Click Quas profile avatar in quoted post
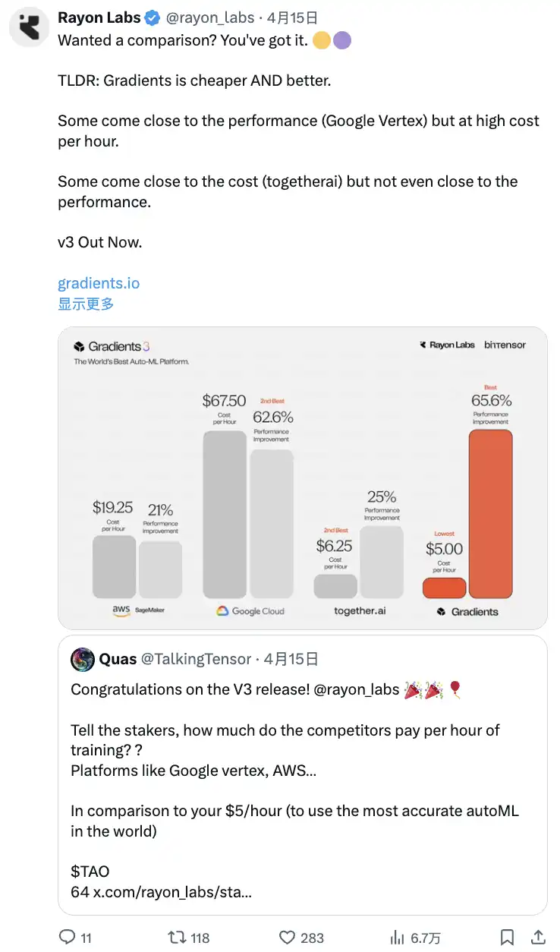Screen dimensions: 560x952 pyautogui.click(x=83, y=659)
